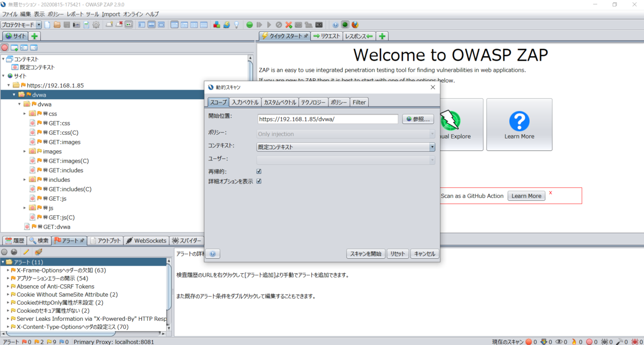Image resolution: width=644 pixels, height=345 pixels.
Task: Click the スキャンを開始 button
Action: tap(366, 254)
